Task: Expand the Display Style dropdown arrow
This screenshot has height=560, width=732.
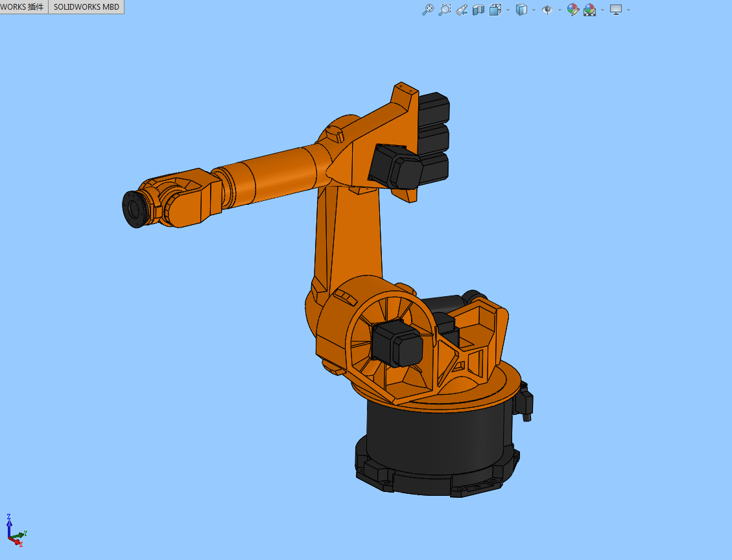Action: coord(534,10)
